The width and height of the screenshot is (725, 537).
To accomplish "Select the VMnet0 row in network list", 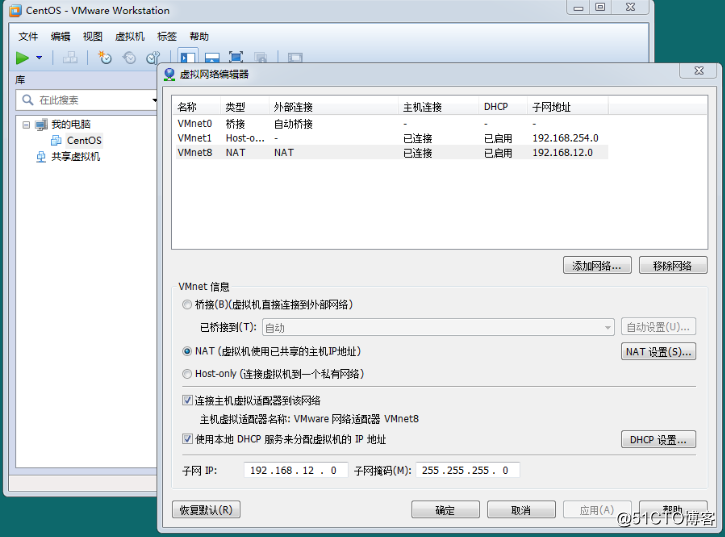I will [x=392, y=124].
